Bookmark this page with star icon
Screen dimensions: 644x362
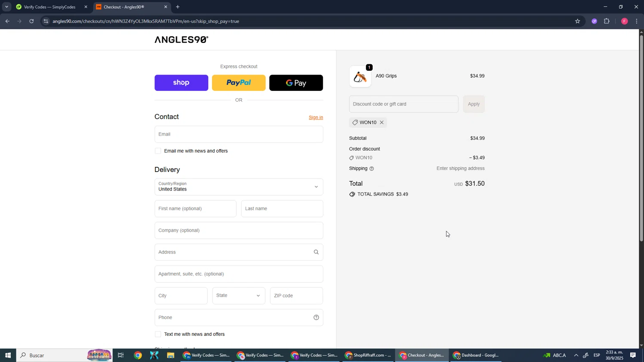(x=577, y=21)
